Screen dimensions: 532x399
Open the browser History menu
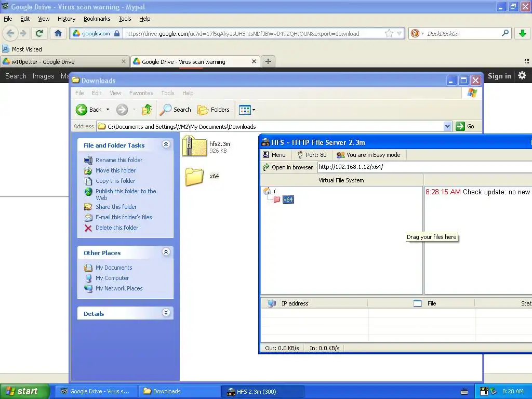pyautogui.click(x=66, y=19)
